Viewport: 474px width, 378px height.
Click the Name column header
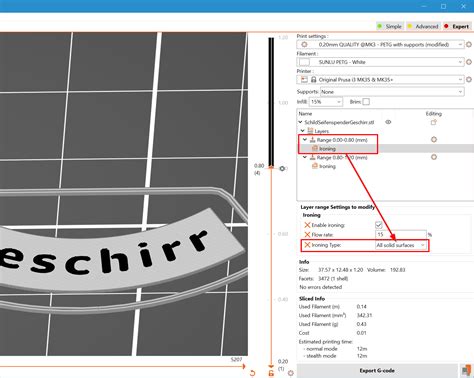pos(305,114)
